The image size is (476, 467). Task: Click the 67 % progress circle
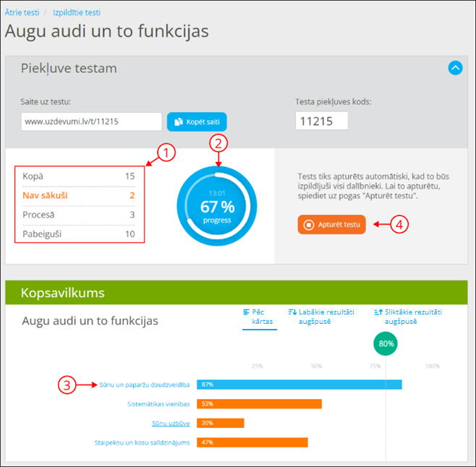[217, 206]
